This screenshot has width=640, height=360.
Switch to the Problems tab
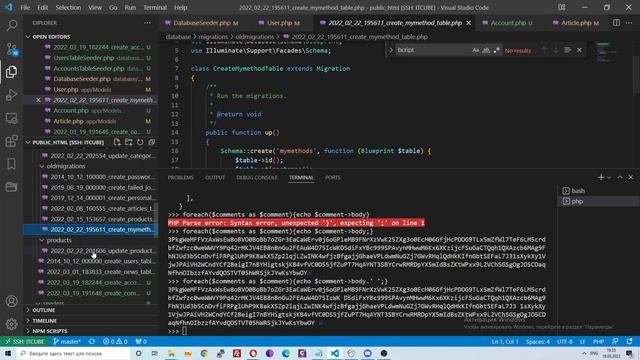pos(180,178)
